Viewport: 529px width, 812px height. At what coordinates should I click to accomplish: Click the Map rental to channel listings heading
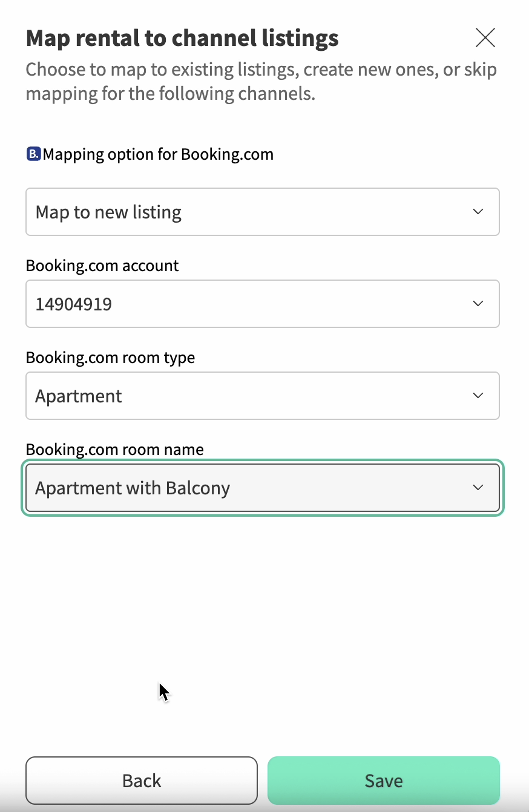pyautogui.click(x=182, y=38)
